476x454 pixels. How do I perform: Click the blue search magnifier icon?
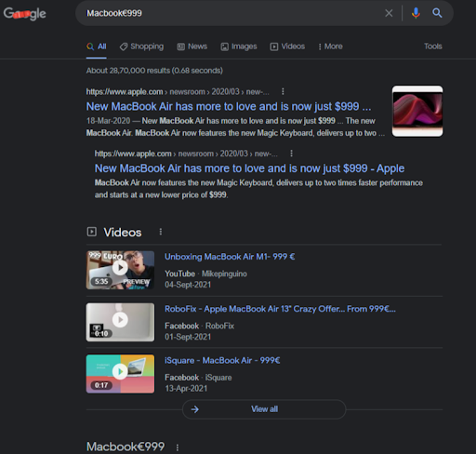pyautogui.click(x=437, y=13)
